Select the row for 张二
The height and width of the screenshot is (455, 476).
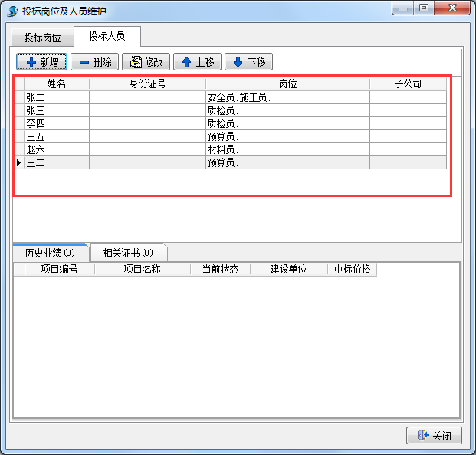point(56,97)
